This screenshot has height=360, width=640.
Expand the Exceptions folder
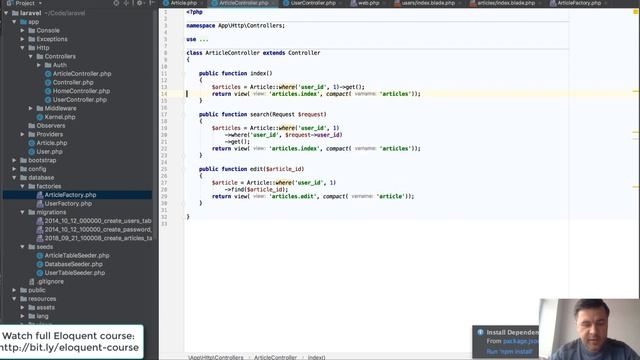(22, 39)
